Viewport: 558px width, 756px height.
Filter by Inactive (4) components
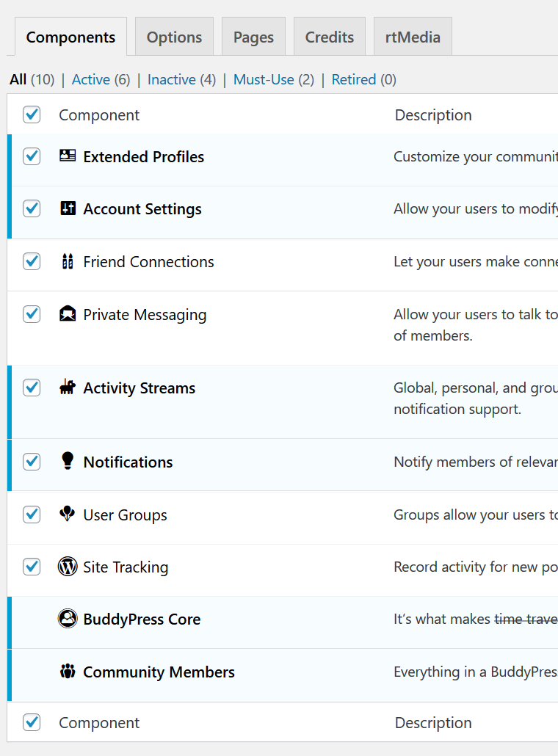(182, 79)
